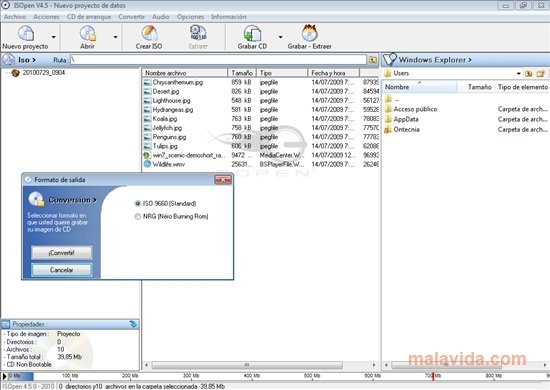This screenshot has width=550, height=390.
Task: Click the Grabar CD toolbar icon
Action: point(252,34)
